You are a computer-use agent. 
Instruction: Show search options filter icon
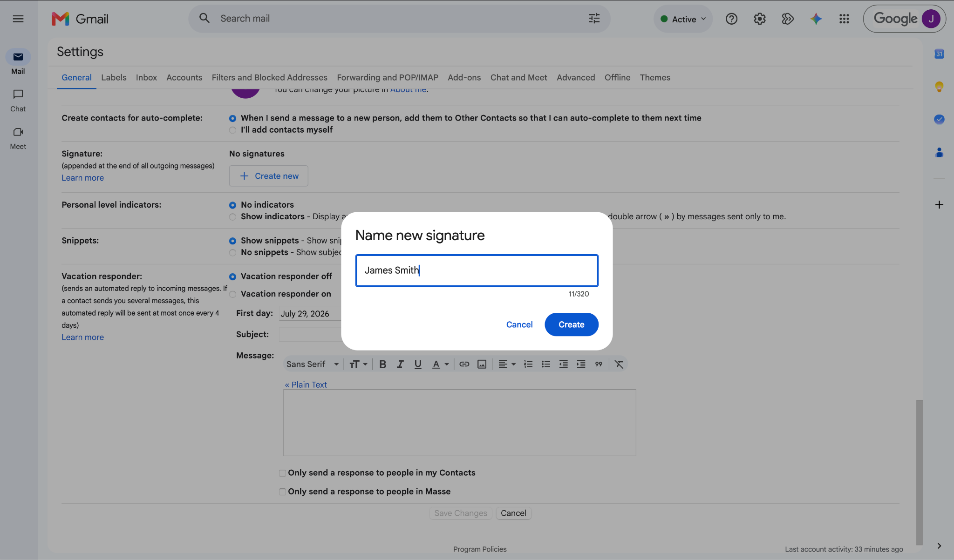point(594,19)
